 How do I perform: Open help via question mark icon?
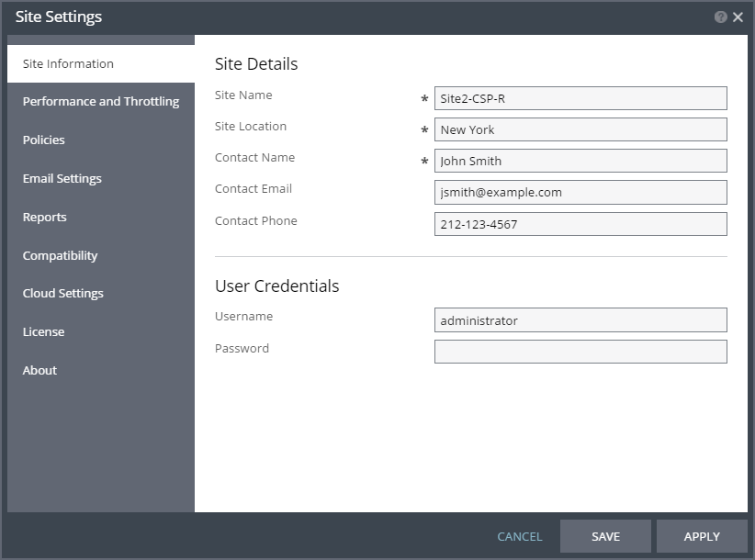(x=720, y=17)
